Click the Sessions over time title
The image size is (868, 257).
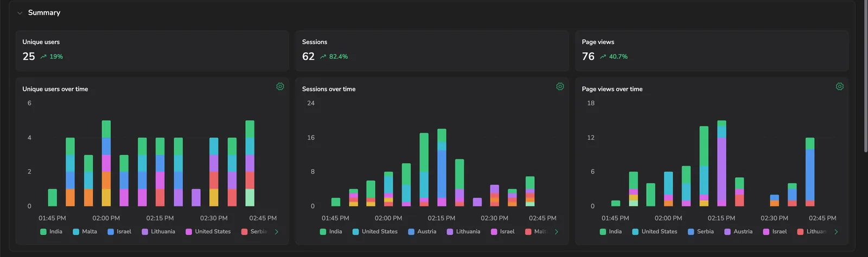click(329, 89)
